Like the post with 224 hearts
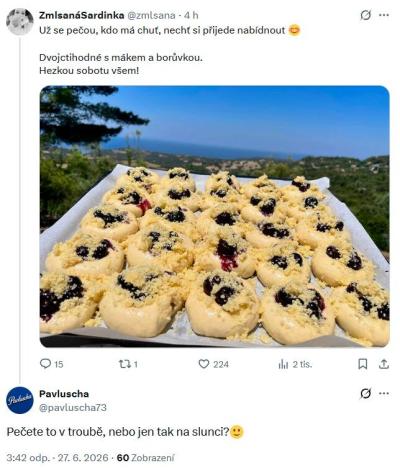Image resolution: width=400 pixels, height=468 pixels. point(213,364)
